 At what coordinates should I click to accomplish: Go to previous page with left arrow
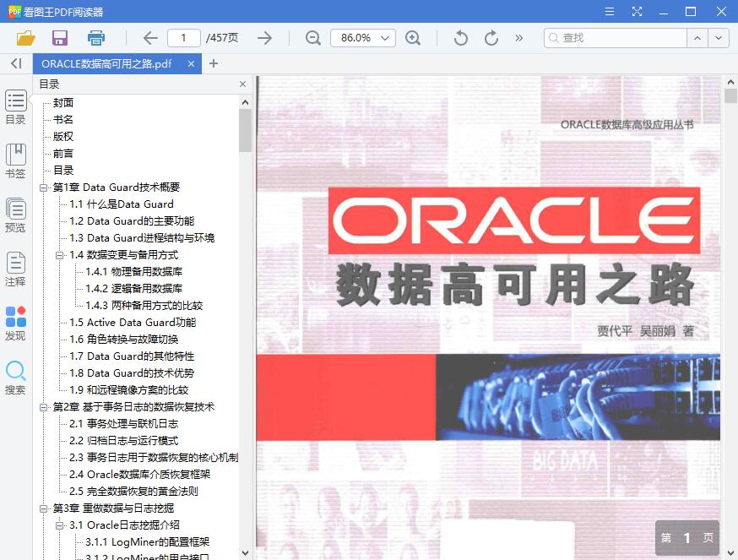[150, 38]
